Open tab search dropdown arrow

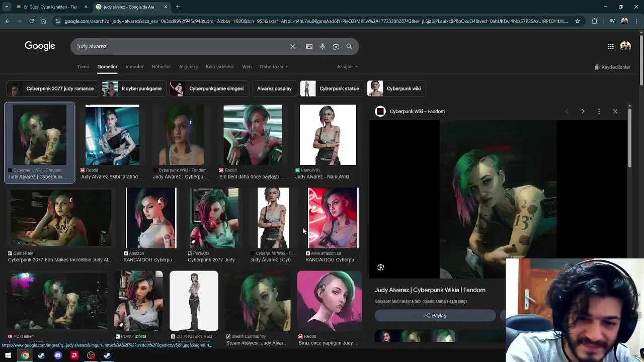coord(7,7)
